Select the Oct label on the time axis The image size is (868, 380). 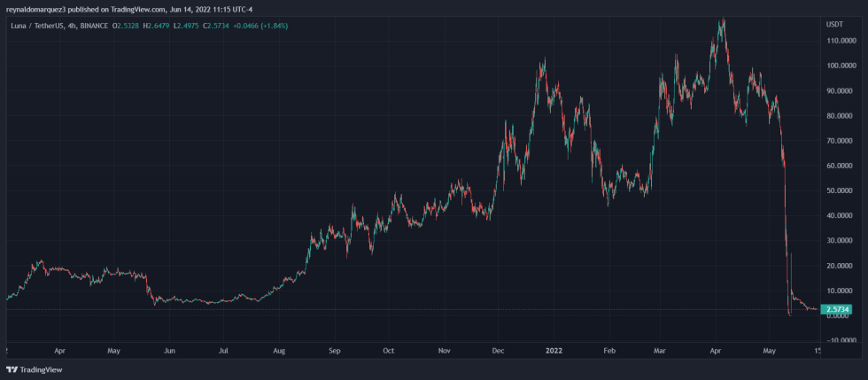389,351
